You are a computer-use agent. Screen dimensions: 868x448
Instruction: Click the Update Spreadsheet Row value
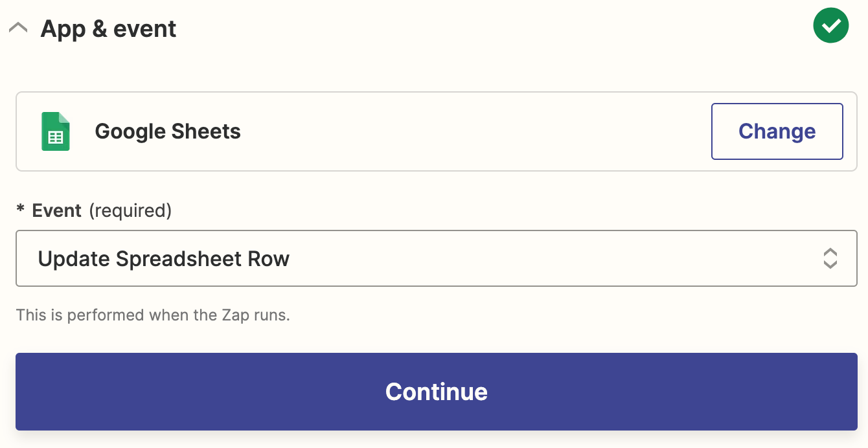(x=164, y=259)
